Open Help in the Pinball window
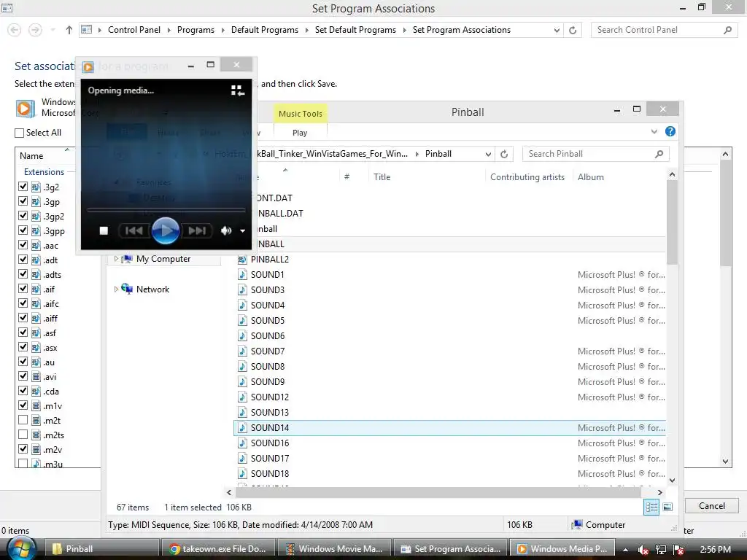This screenshot has height=560, width=747. click(670, 131)
